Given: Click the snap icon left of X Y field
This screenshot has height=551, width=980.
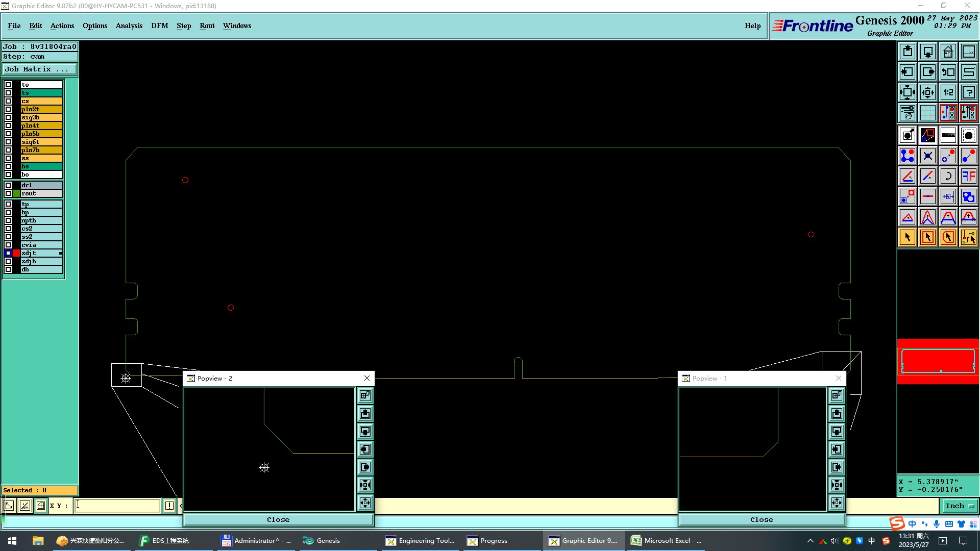Looking at the screenshot, I should point(41,506).
